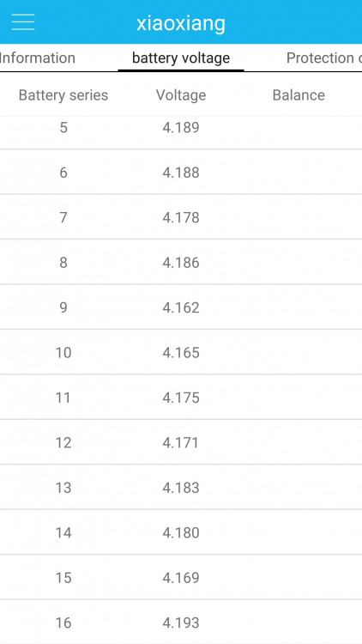The image size is (362, 644).
Task: Tap the row for battery series 12
Action: [181, 442]
